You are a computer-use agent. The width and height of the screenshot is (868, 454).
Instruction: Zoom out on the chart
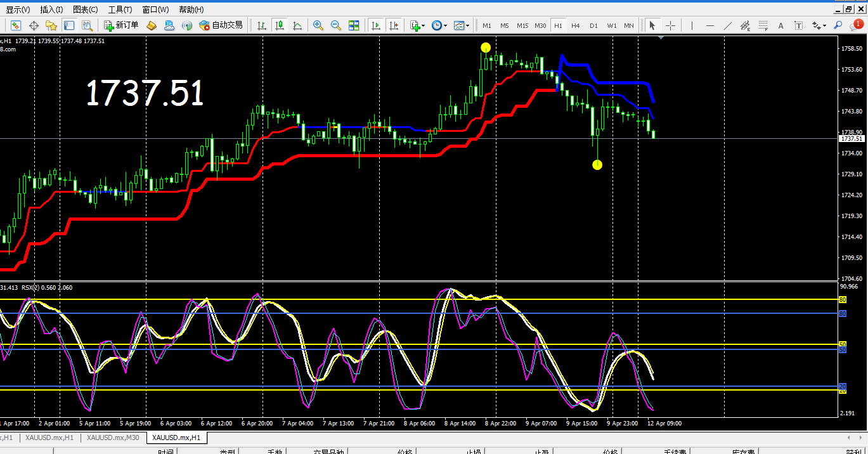(x=335, y=25)
